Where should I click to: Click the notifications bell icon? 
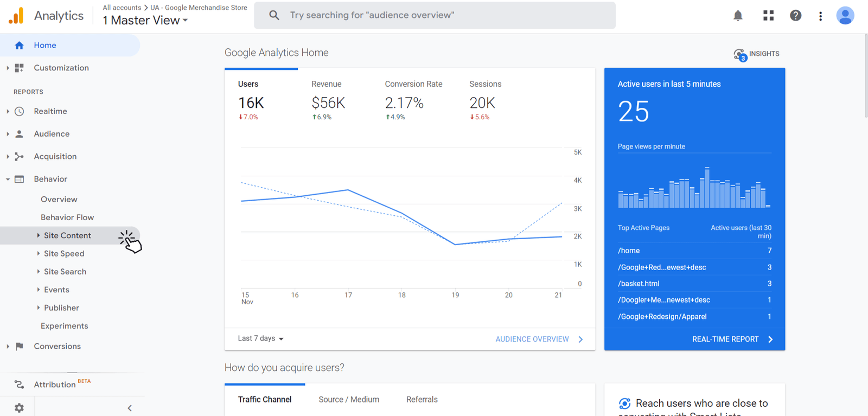[738, 16]
